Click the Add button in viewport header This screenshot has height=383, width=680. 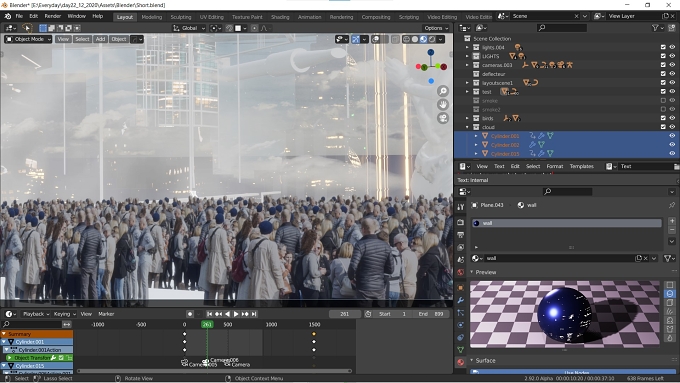coord(100,39)
